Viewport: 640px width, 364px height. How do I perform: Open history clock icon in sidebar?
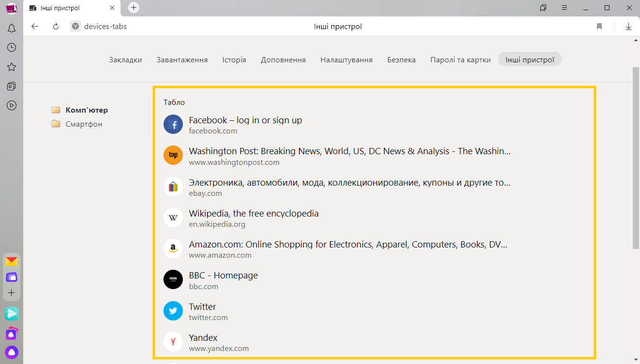click(12, 47)
